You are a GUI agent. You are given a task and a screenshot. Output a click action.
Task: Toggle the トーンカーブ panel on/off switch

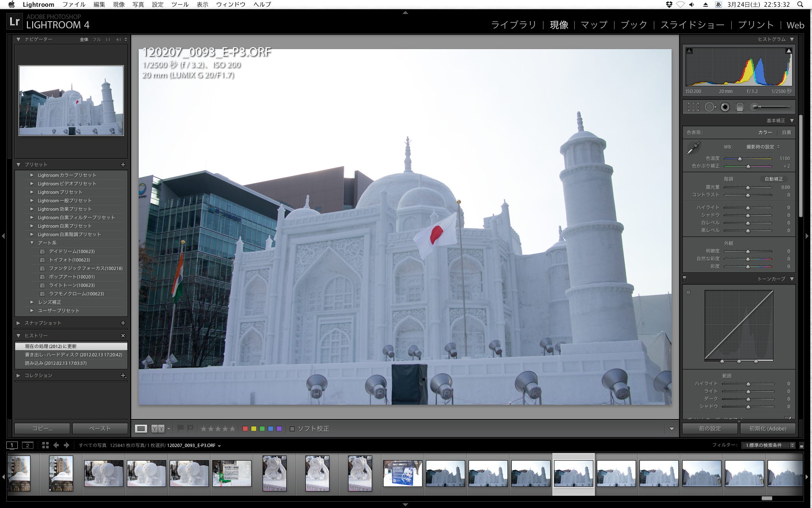pyautogui.click(x=685, y=279)
